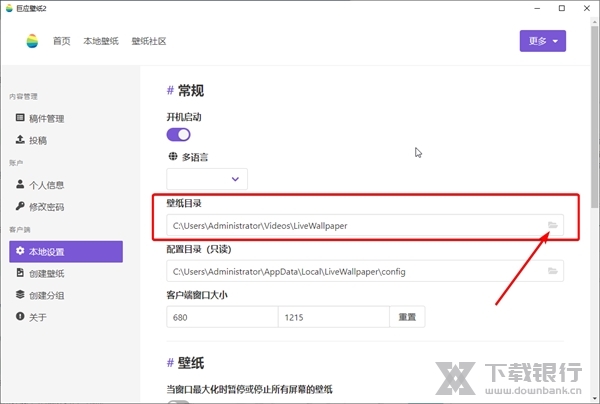Click the 个人信息 user icon
This screenshot has width=600, height=404.
coord(20,184)
